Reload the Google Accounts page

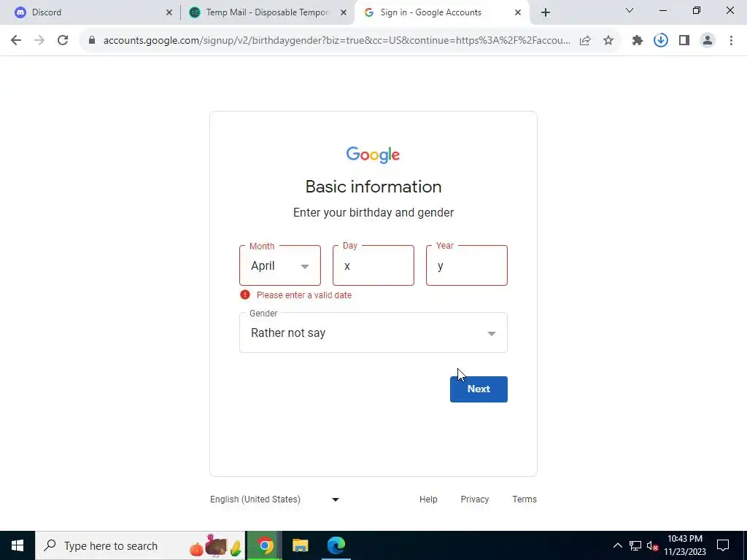63,41
